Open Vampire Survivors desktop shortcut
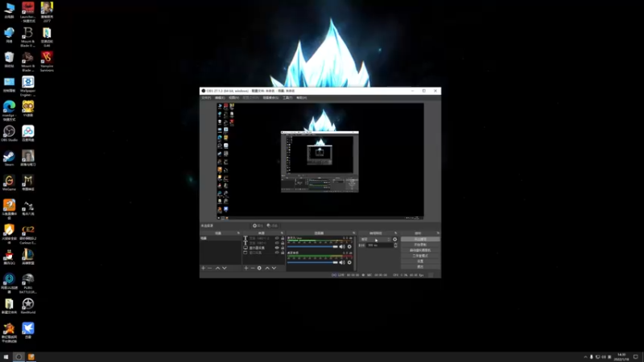 47,62
